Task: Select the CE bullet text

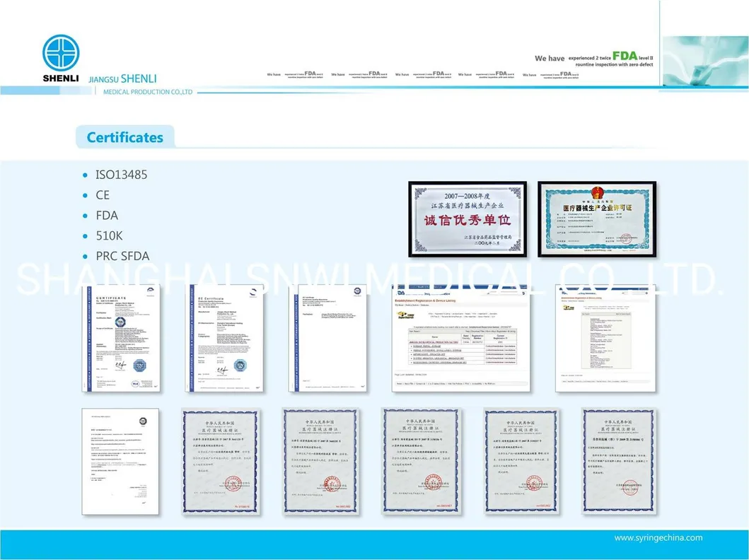Action: tap(103, 195)
